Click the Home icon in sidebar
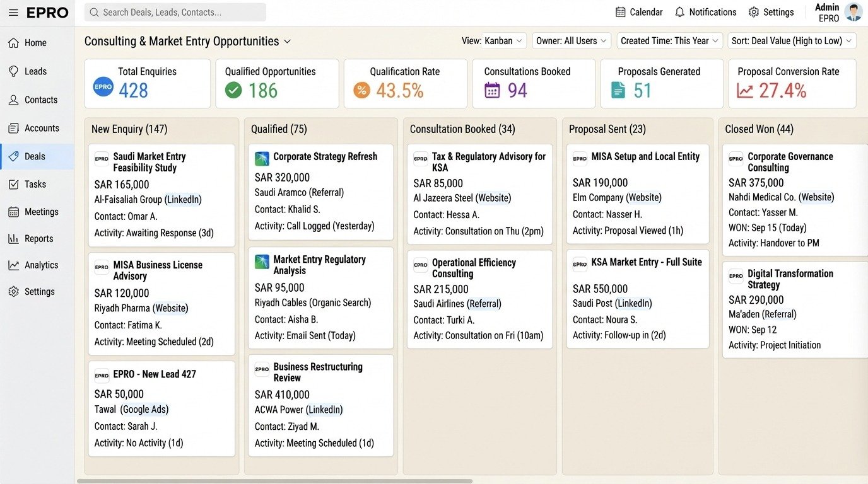868x484 pixels. click(13, 43)
